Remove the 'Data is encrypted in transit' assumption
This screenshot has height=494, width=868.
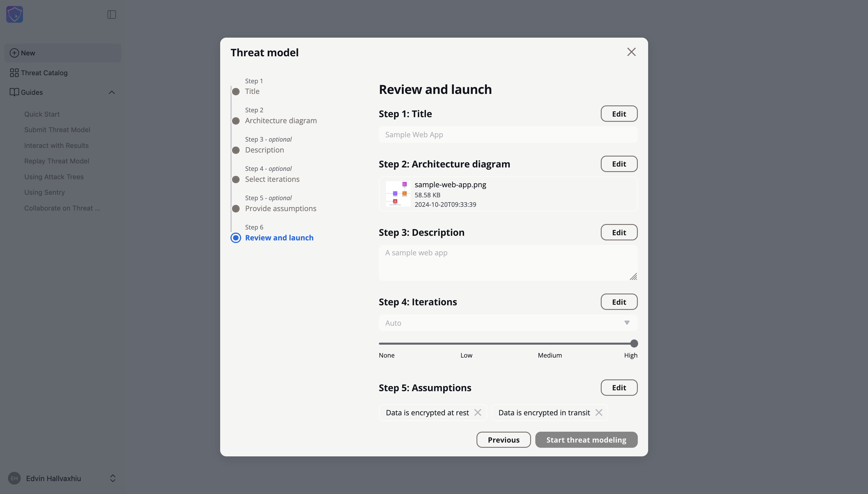point(599,412)
